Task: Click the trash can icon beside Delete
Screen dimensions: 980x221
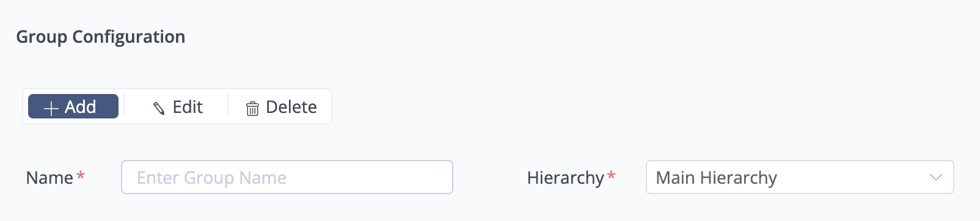Action: coord(252,109)
